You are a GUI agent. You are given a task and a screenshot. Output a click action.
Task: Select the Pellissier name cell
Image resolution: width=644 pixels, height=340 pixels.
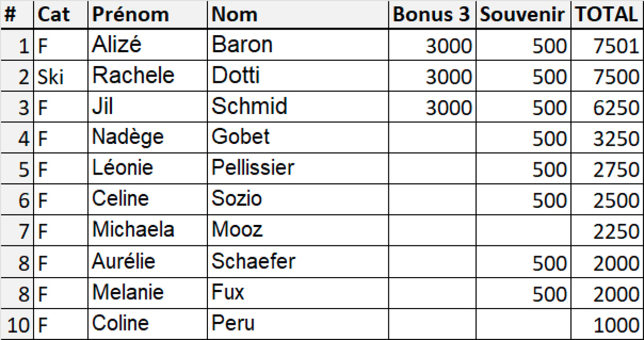pyautogui.click(x=298, y=168)
